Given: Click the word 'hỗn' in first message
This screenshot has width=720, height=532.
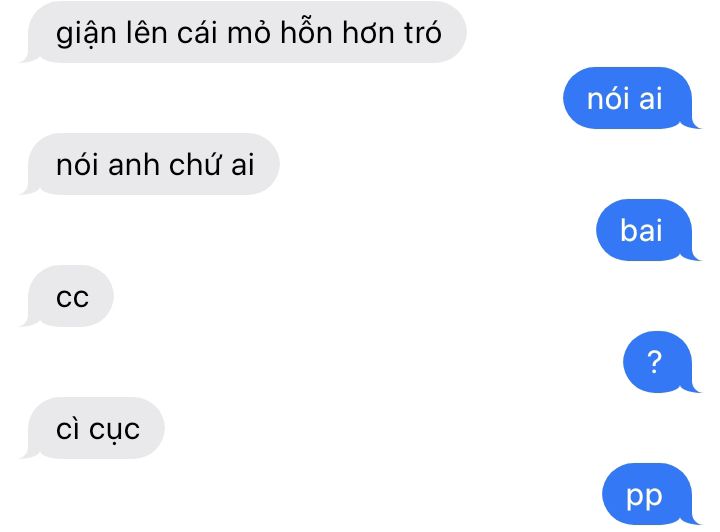Looking at the screenshot, I should pyautogui.click(x=306, y=30).
